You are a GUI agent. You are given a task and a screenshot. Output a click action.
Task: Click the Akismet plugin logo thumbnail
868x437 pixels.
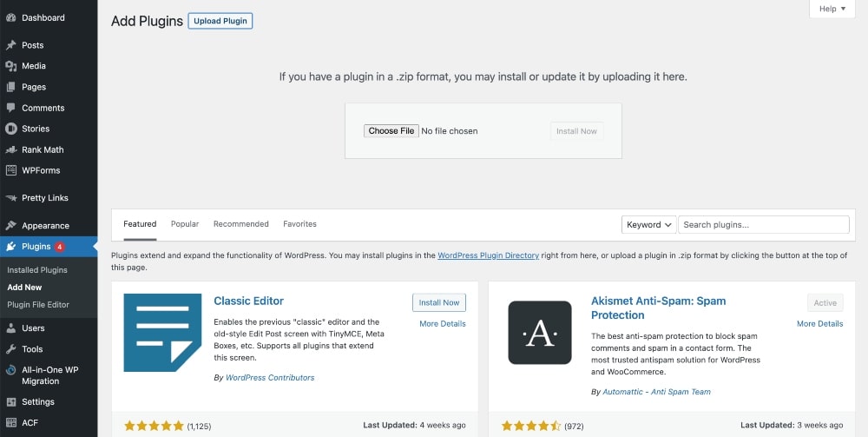point(540,333)
